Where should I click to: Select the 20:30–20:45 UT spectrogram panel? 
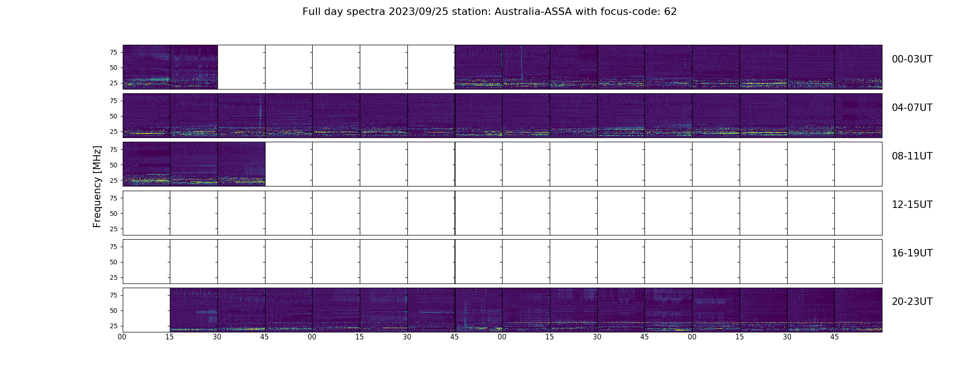[x=241, y=310]
